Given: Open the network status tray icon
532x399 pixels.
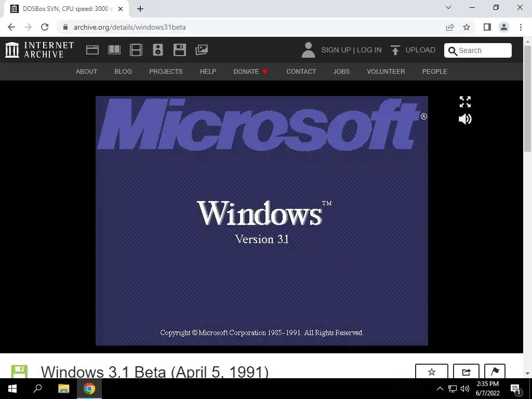Looking at the screenshot, I should pyautogui.click(x=453, y=389).
